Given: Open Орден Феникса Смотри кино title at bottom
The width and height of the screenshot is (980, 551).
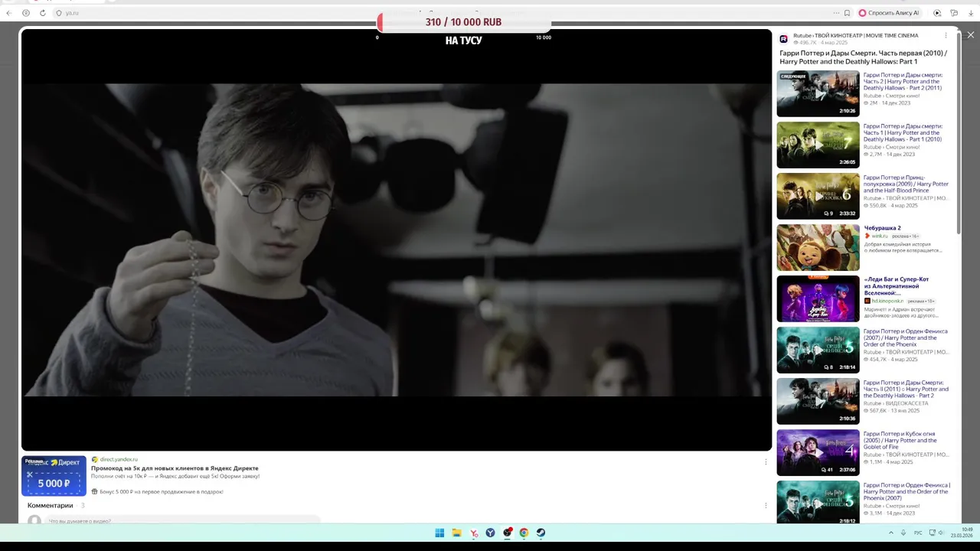Looking at the screenshot, I should [906, 492].
